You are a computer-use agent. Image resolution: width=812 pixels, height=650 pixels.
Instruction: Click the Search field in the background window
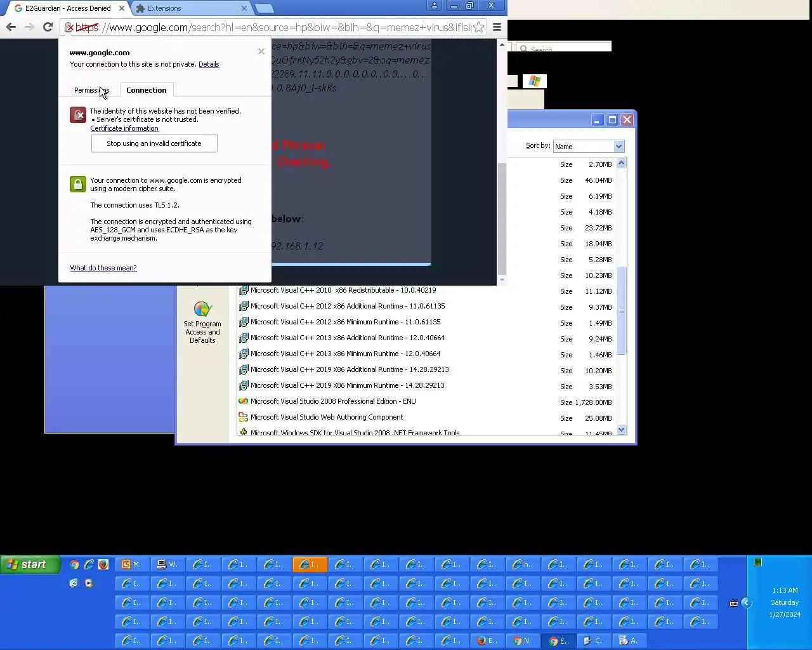pyautogui.click(x=565, y=48)
